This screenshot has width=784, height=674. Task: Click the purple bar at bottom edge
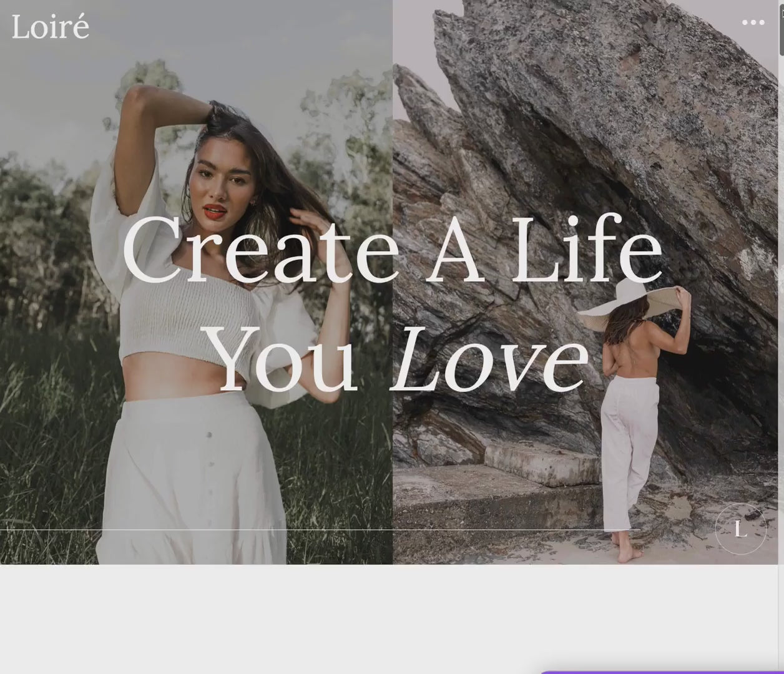tap(660, 672)
